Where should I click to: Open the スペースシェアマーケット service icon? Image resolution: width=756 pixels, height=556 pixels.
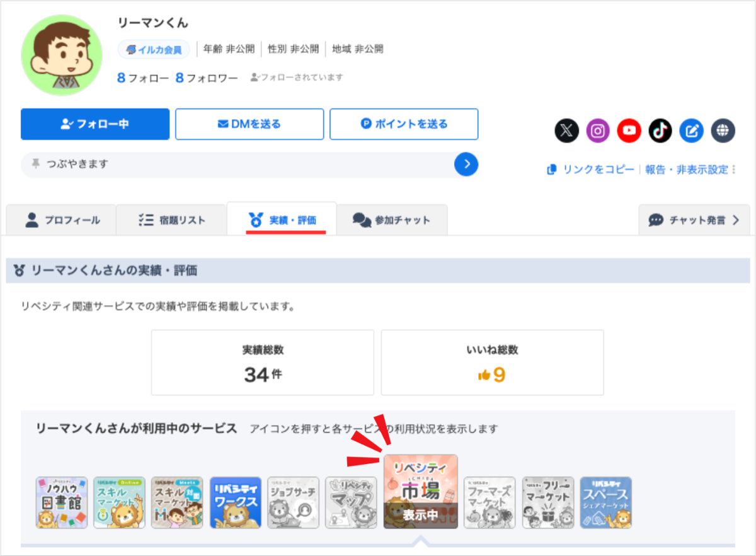point(606,502)
